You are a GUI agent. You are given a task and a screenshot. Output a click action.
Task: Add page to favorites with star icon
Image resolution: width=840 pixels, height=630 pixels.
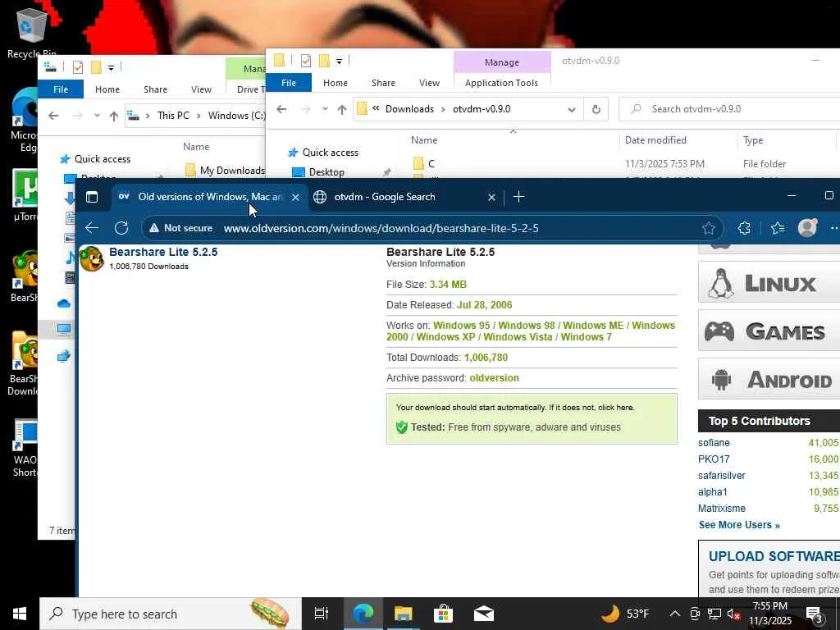(x=708, y=228)
